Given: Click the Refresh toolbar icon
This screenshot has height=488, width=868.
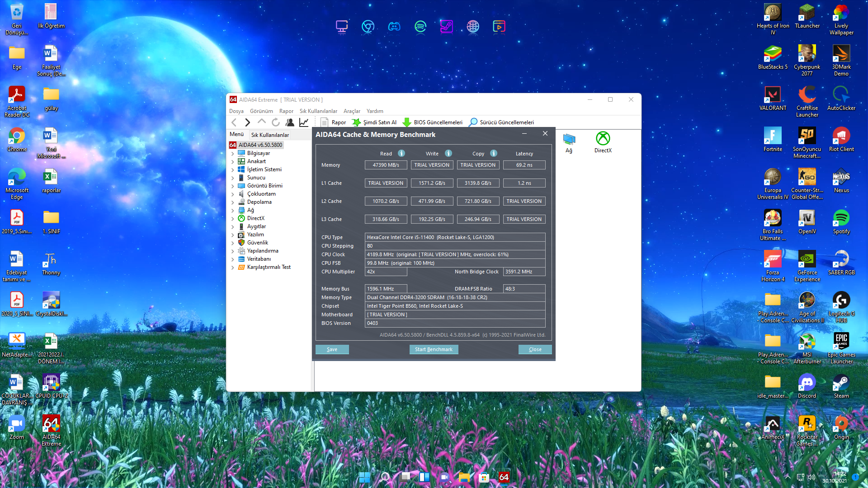Looking at the screenshot, I should [x=276, y=122].
